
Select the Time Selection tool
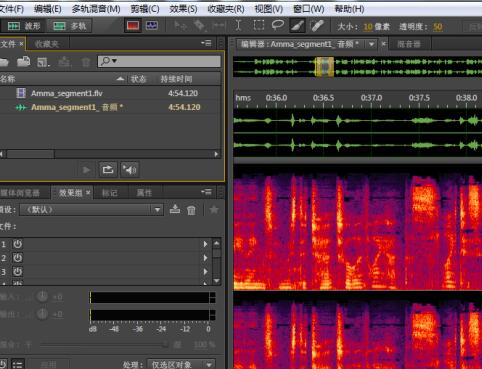pyautogui.click(x=238, y=25)
